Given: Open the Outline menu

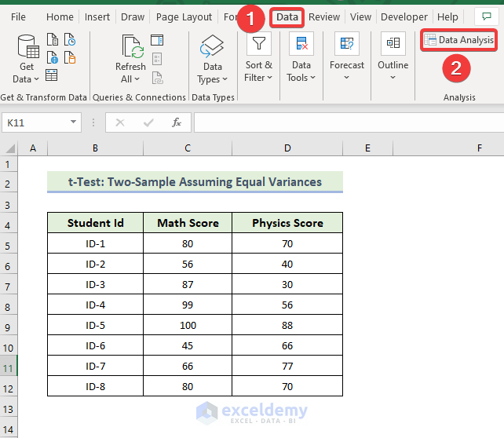Looking at the screenshot, I should tap(393, 57).
